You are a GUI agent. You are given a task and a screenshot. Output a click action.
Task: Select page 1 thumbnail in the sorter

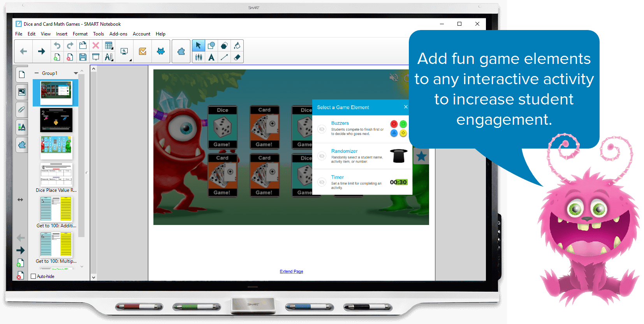tap(56, 93)
